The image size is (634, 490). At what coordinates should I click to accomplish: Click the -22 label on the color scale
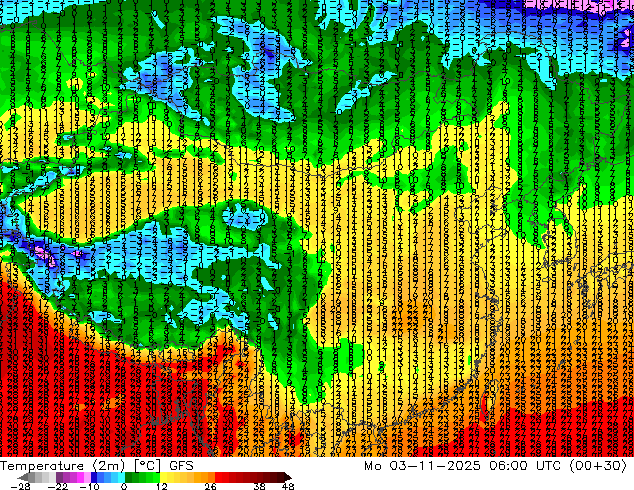pyautogui.click(x=58, y=486)
